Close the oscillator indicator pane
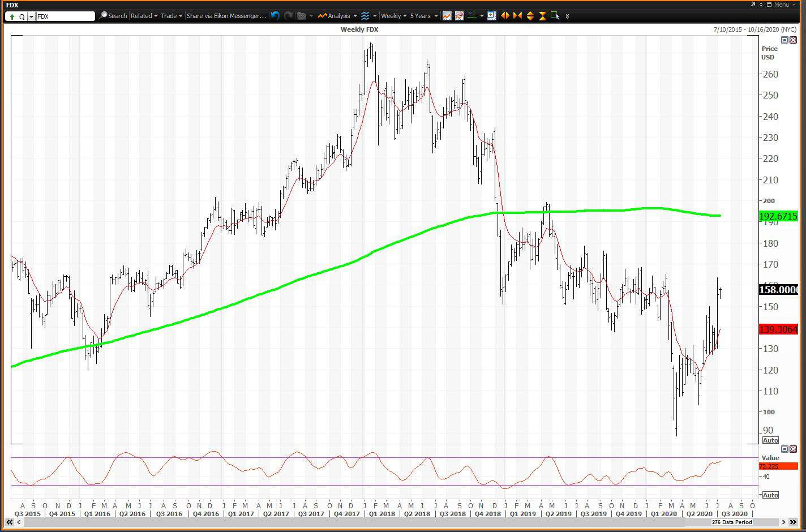 pos(793,449)
